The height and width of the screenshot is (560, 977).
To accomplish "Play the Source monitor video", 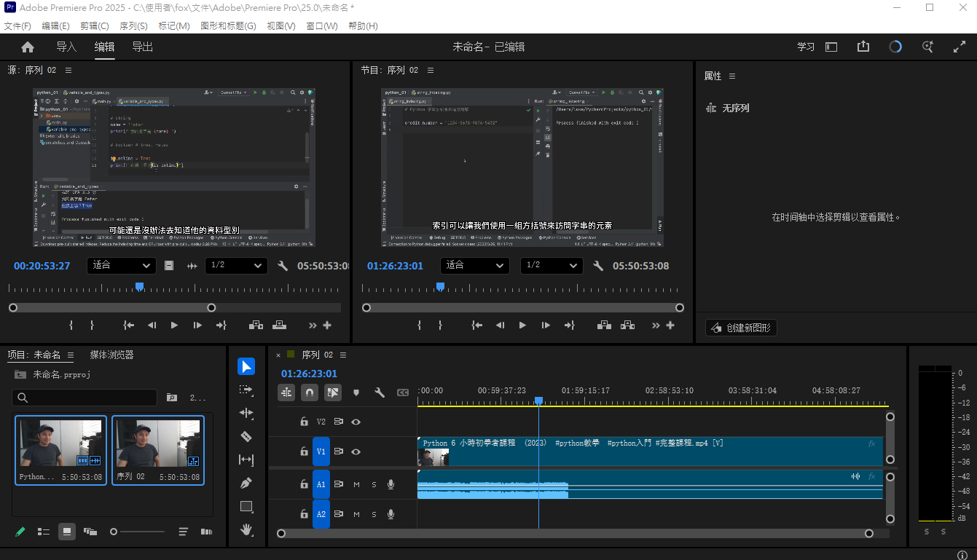I will 174,326.
